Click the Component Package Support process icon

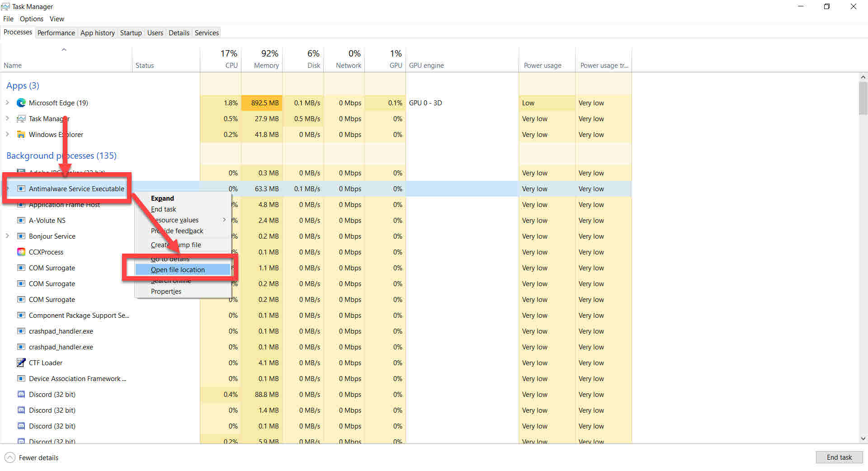click(x=21, y=316)
